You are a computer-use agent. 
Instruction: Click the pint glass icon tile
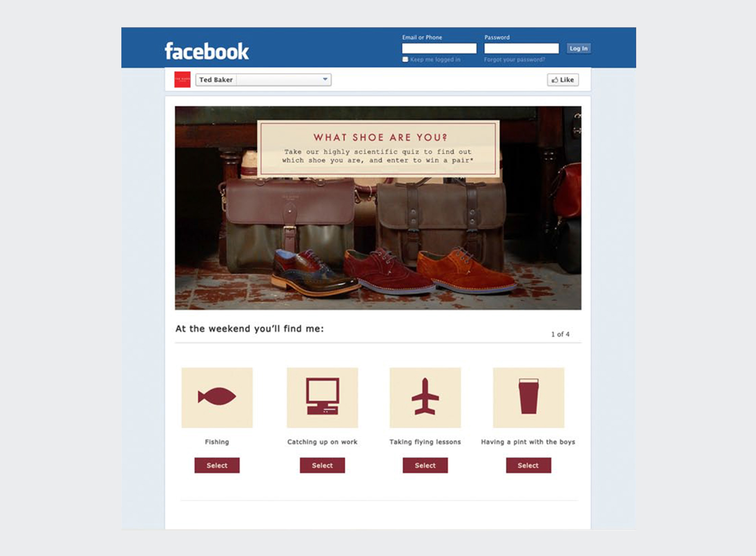[x=528, y=398]
